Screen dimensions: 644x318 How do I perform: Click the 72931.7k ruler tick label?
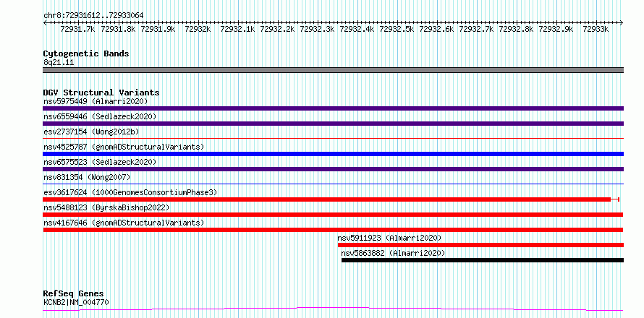77,29
